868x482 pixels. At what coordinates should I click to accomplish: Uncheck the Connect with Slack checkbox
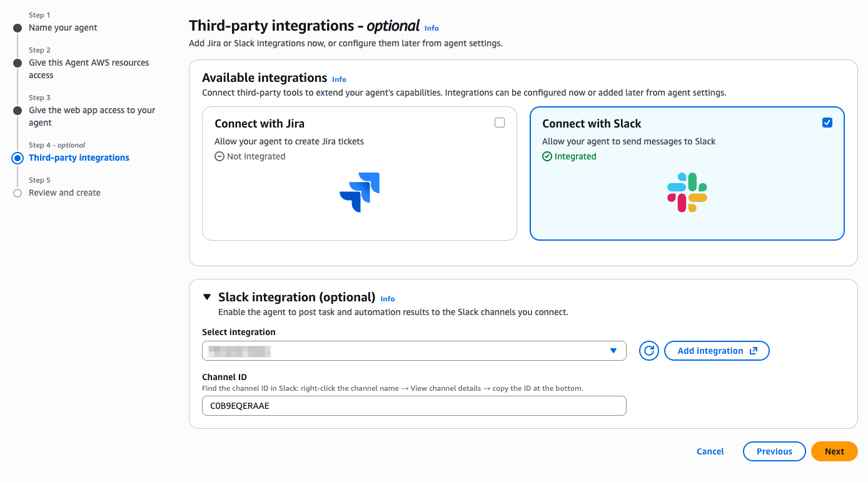827,123
